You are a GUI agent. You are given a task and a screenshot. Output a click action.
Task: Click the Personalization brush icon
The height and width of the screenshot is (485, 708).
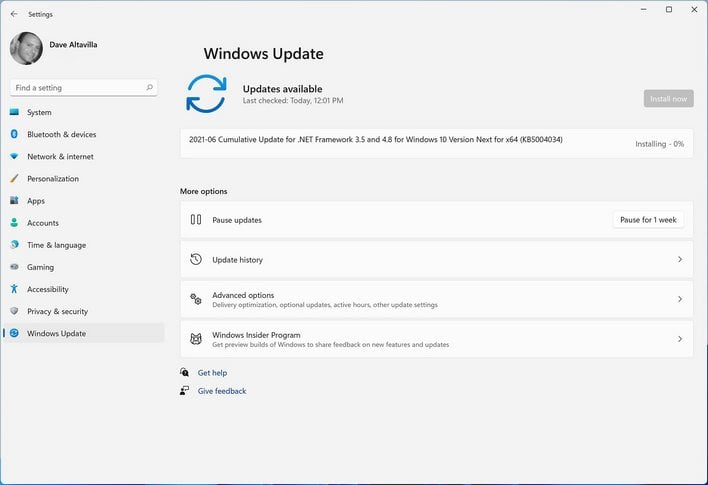[14, 178]
